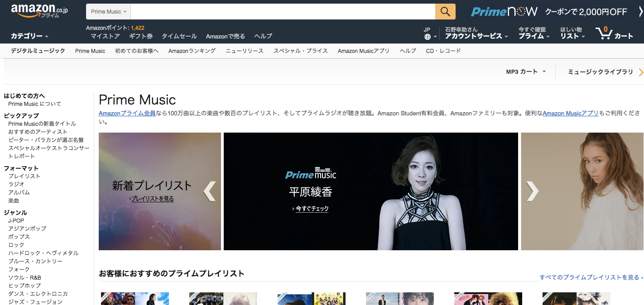Click the 今すぐチェック link
644x305 pixels.
pos(312,209)
